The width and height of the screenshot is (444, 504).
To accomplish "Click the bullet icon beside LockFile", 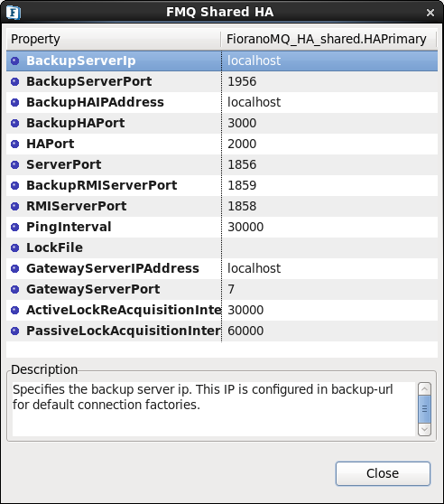I will click(14, 247).
